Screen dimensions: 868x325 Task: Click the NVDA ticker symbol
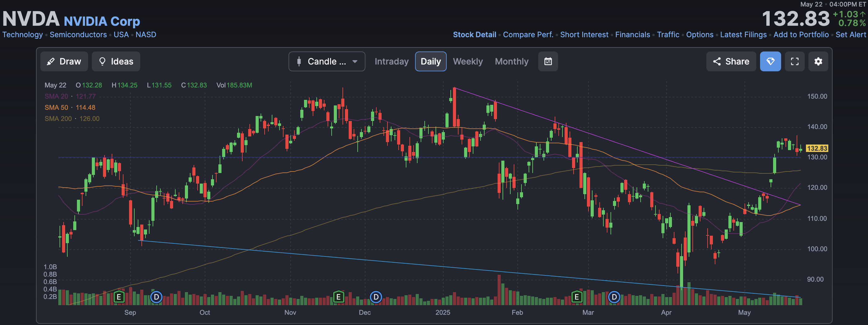point(31,19)
